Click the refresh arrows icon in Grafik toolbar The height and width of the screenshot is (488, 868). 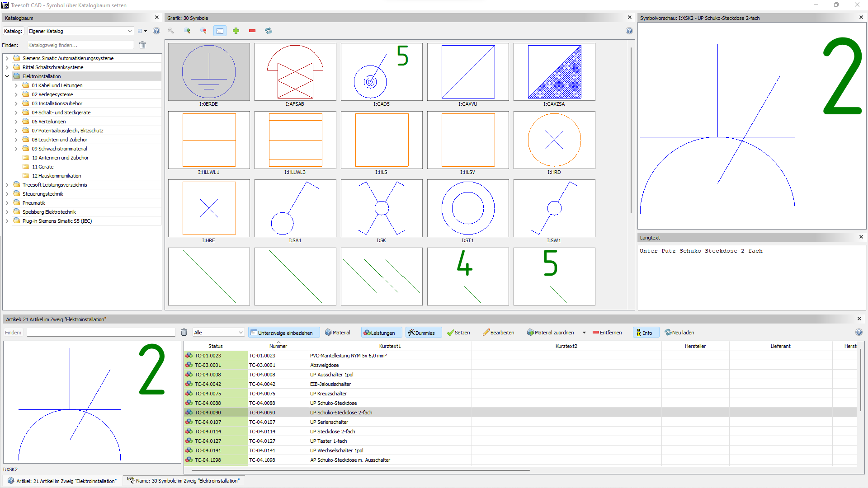pyautogui.click(x=269, y=31)
